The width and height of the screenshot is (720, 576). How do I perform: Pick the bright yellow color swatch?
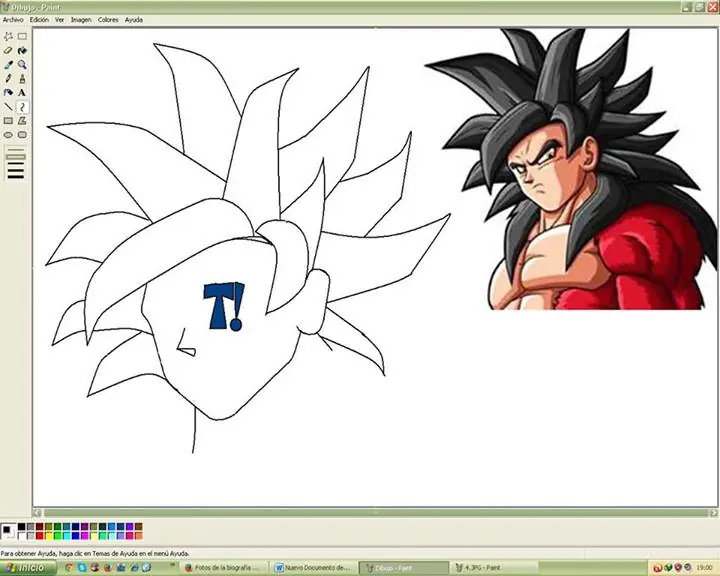point(49,536)
